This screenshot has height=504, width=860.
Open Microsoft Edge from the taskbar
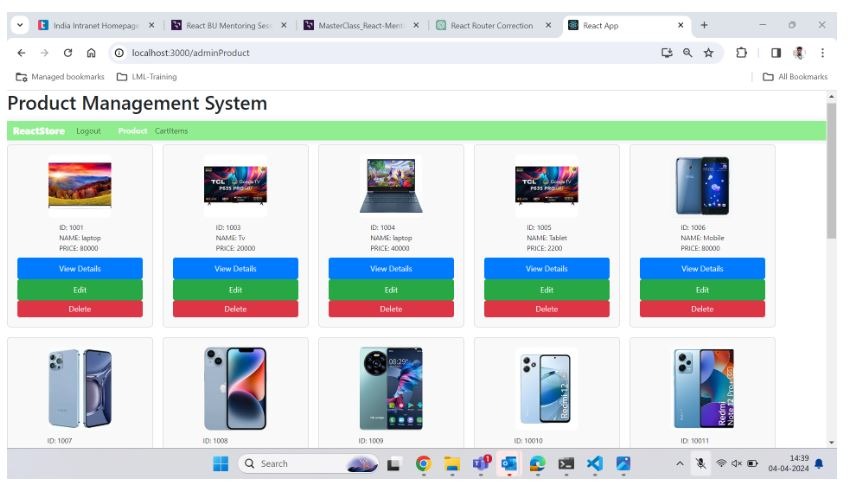tap(538, 465)
